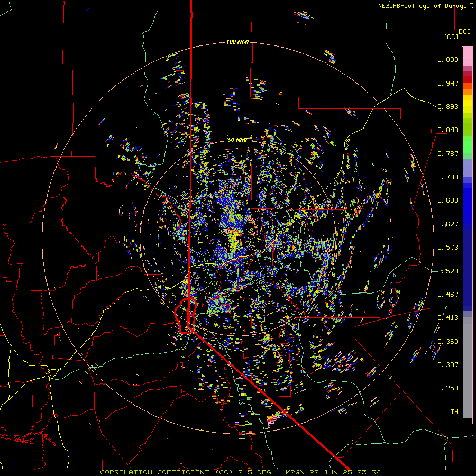Click the 0.520 value on the color scale
Viewport: 476px width, 476px height.
pyautogui.click(x=448, y=271)
